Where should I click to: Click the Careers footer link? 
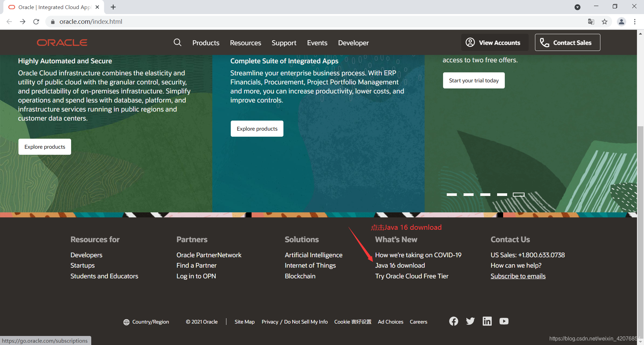[x=418, y=322]
